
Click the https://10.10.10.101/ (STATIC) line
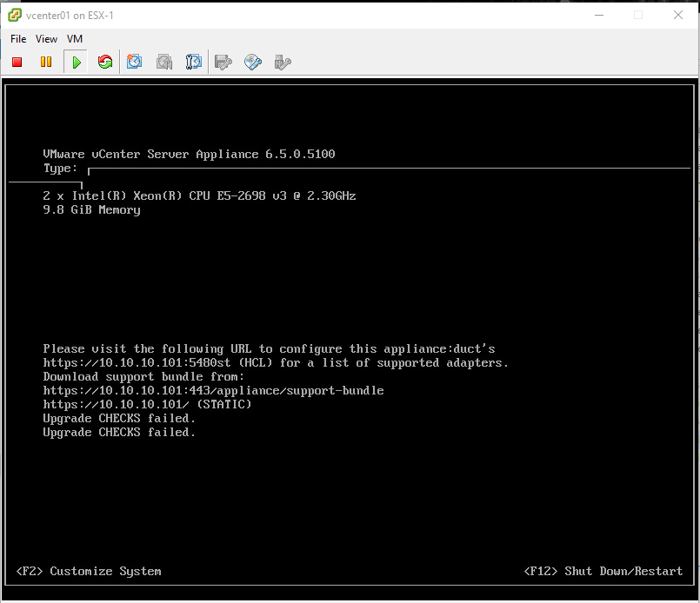coord(147,404)
